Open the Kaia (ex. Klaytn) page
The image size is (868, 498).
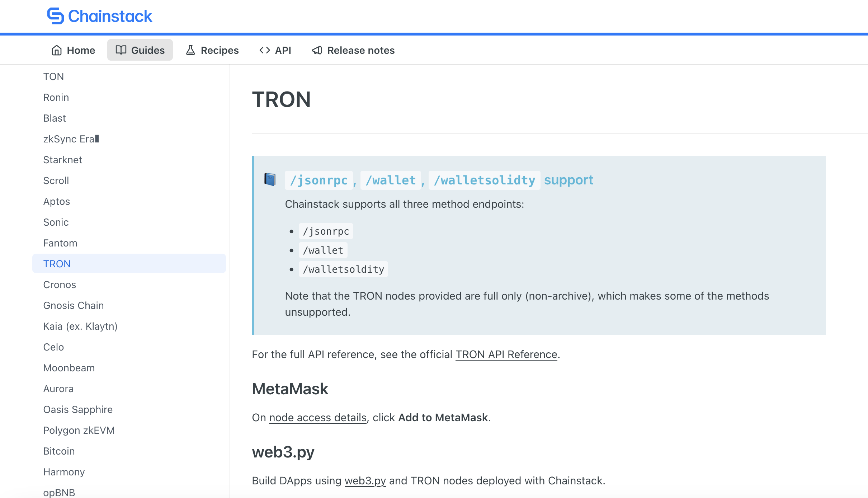(x=80, y=326)
